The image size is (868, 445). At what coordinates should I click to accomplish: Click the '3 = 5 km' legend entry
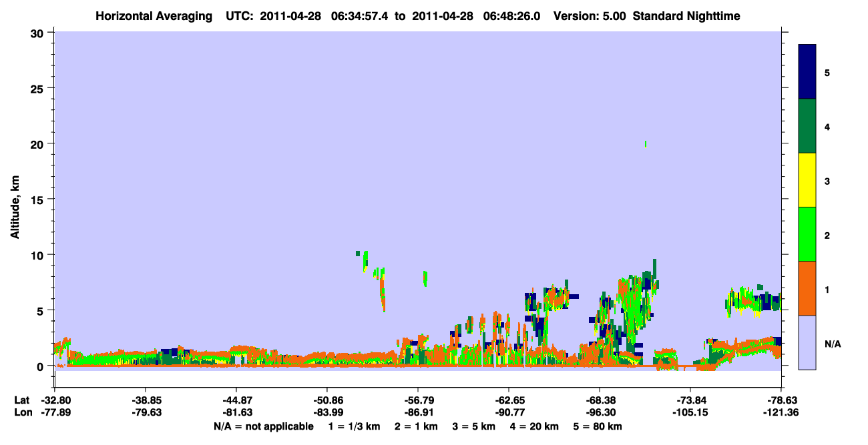[475, 426]
